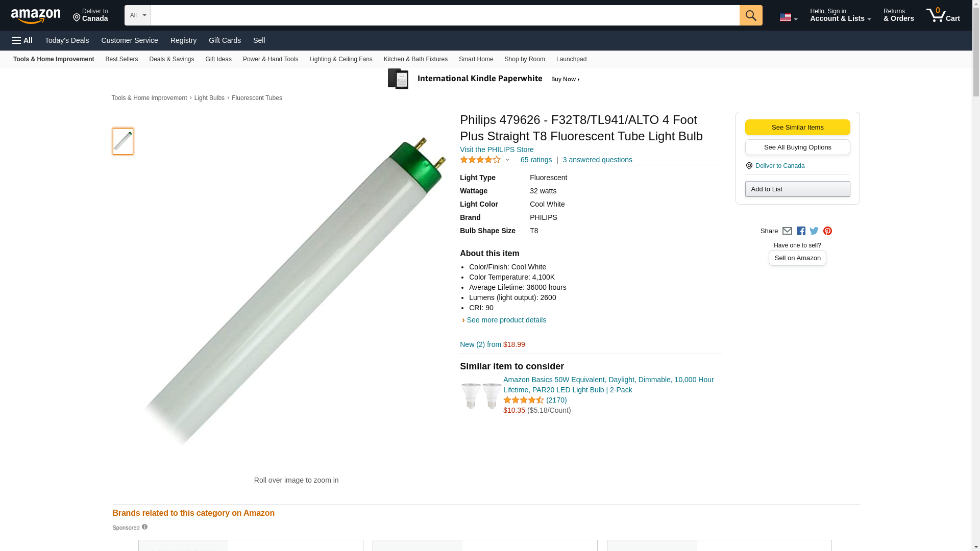
Task: Open Best Sellers in subnavigation
Action: click(121, 59)
